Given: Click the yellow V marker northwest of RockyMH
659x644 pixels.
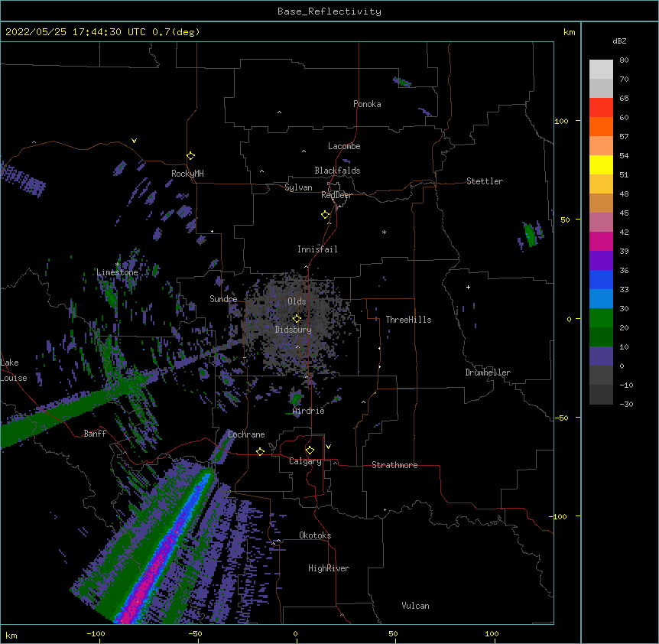Looking at the screenshot, I should [134, 141].
